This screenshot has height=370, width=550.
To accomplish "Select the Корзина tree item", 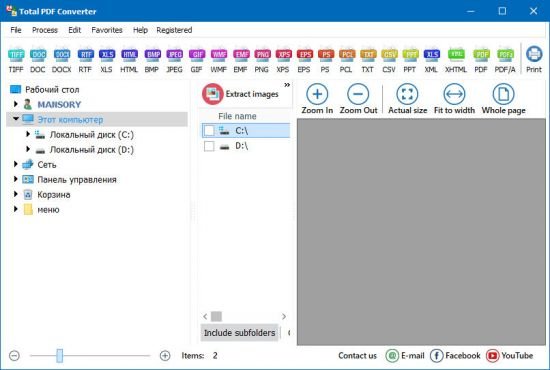I will 54,195.
